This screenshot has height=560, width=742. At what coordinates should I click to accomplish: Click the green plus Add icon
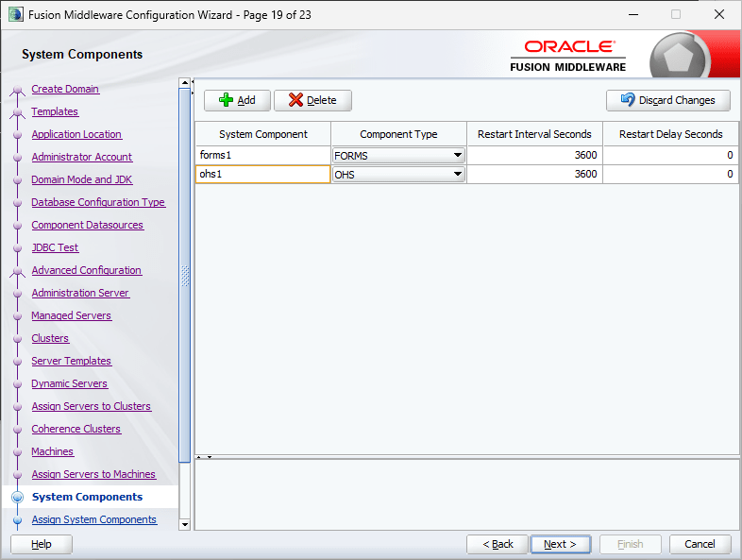coord(226,100)
